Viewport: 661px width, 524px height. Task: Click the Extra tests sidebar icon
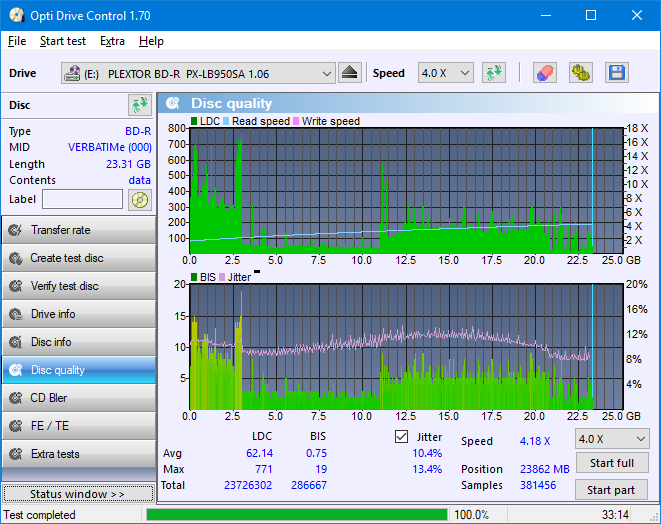(16, 454)
